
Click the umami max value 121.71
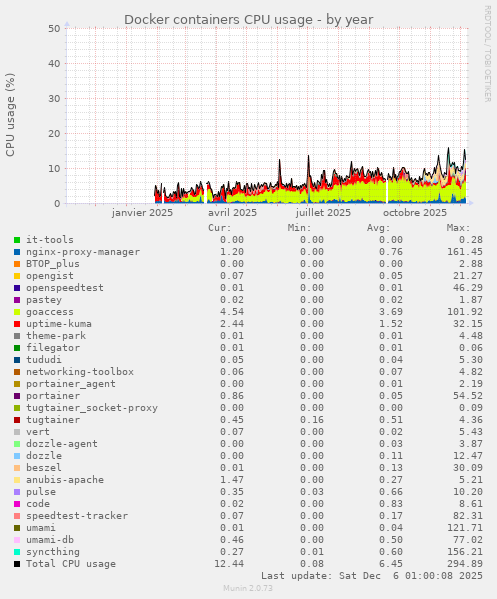tap(465, 528)
